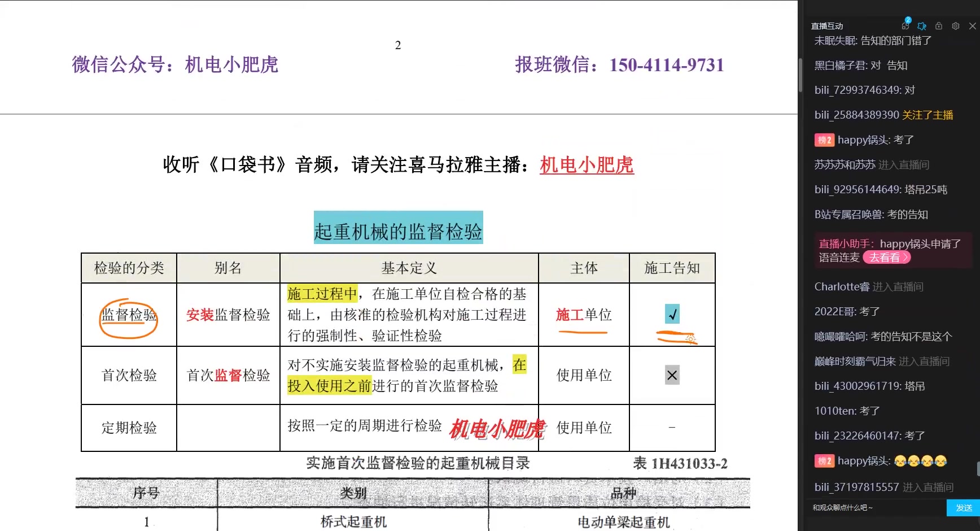Click bili_37197815557 进入直播间 entry
Screen dimensions: 980x531
(x=884, y=487)
